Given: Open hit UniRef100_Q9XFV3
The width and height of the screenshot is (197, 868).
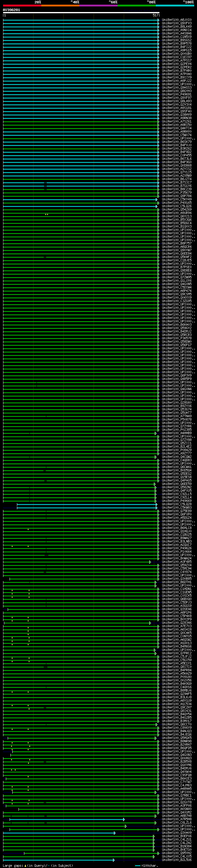Looking at the screenshot, I should [177, 23].
